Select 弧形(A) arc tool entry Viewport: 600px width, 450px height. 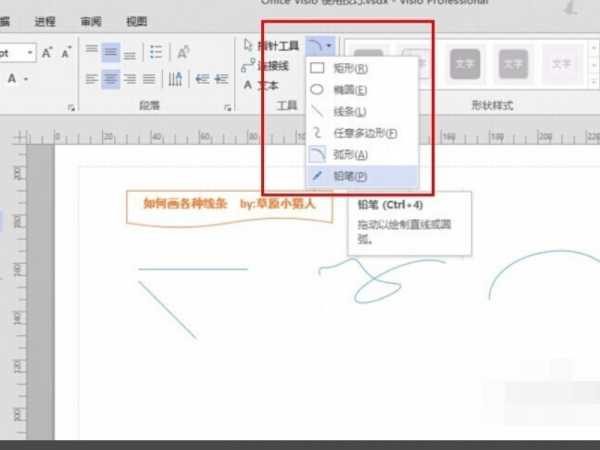[362, 155]
